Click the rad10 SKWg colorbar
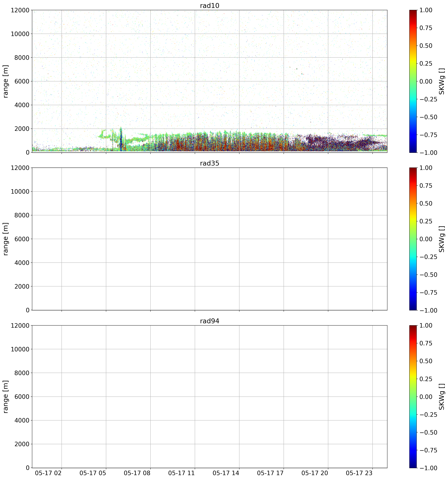Image resolution: width=448 pixels, height=479 pixels. [413, 81]
